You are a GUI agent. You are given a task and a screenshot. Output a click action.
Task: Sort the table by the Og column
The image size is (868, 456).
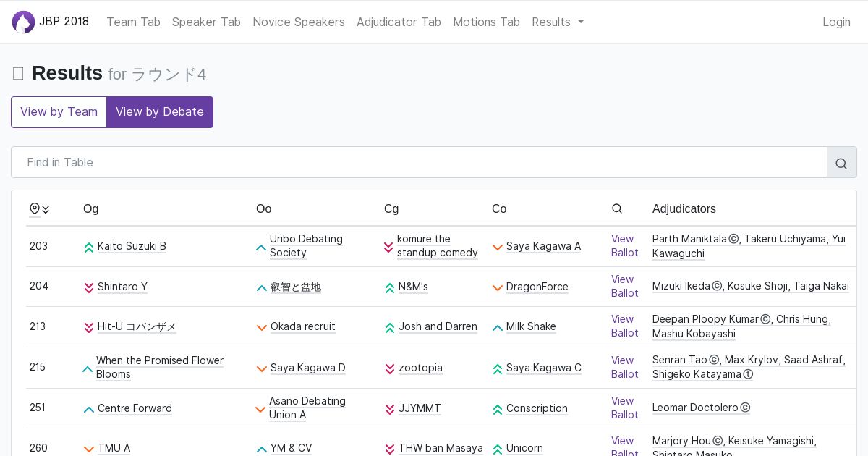pos(91,209)
